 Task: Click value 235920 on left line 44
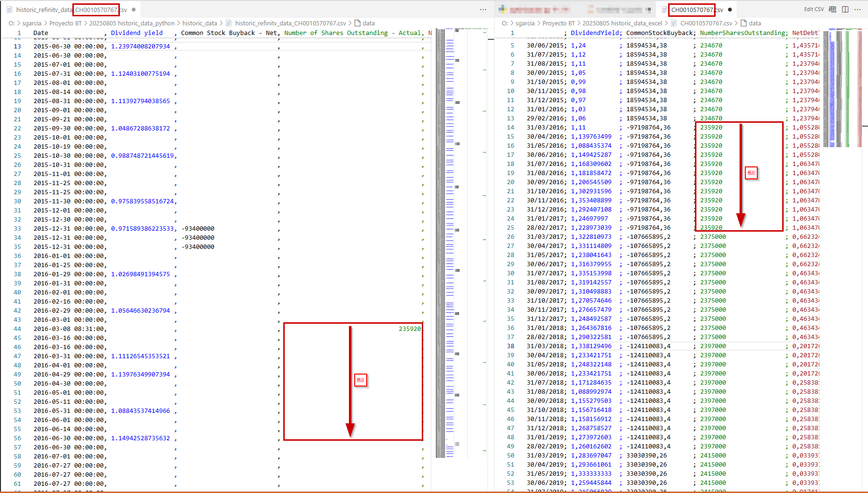tap(410, 329)
